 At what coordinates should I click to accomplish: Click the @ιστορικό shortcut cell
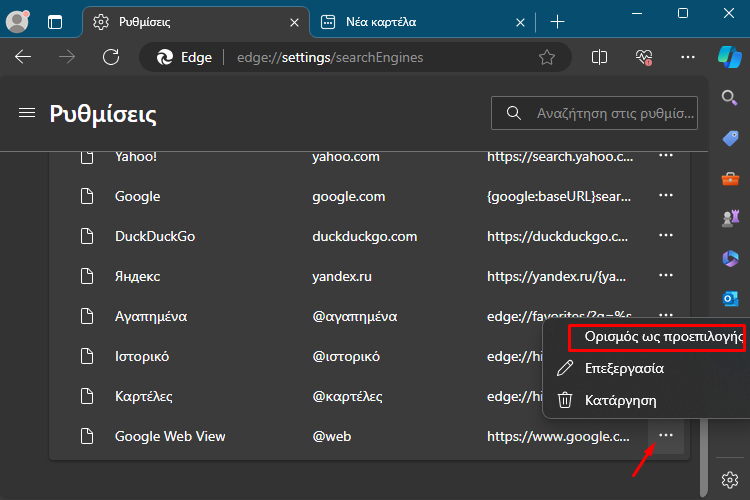346,356
